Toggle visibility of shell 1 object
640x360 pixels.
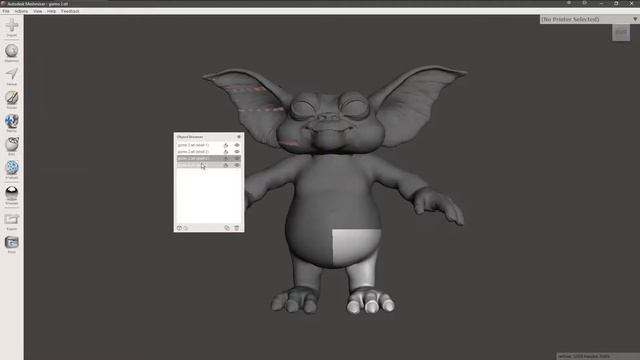pyautogui.click(x=237, y=145)
